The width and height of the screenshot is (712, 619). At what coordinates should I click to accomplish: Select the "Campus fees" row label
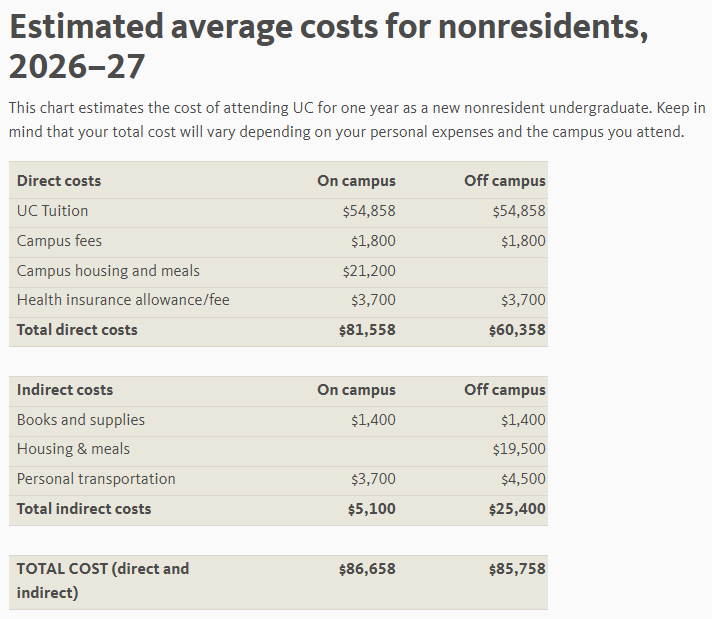coord(59,241)
